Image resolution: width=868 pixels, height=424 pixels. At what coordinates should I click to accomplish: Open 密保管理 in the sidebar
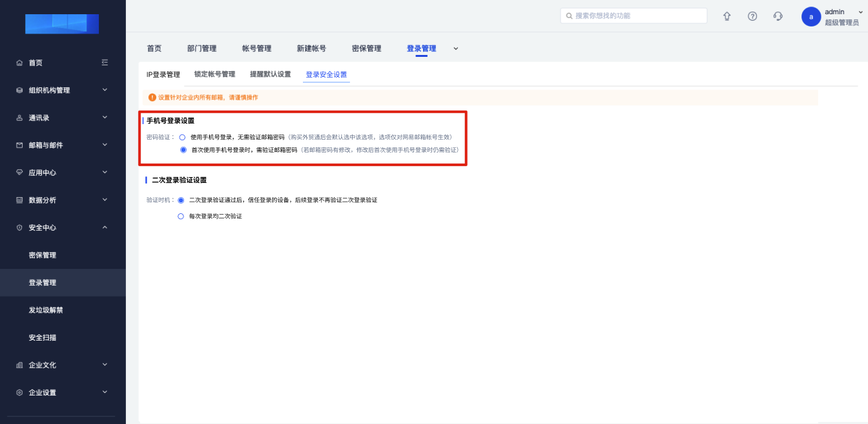[43, 255]
